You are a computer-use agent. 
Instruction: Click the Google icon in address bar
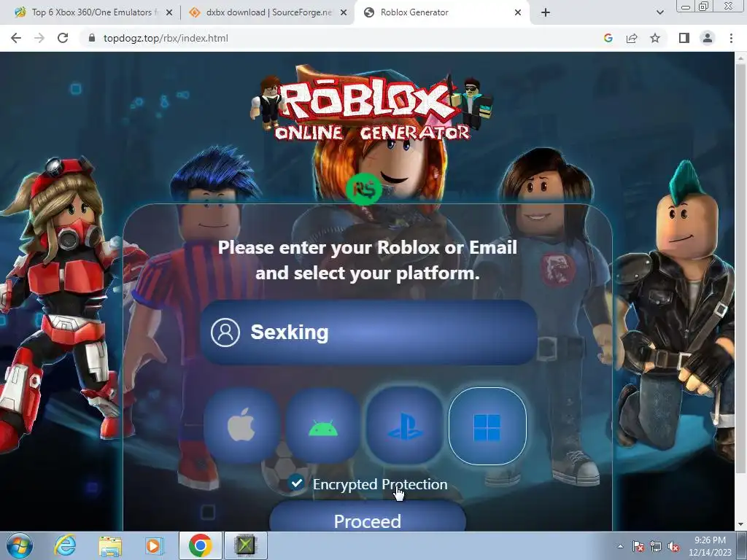coord(608,38)
